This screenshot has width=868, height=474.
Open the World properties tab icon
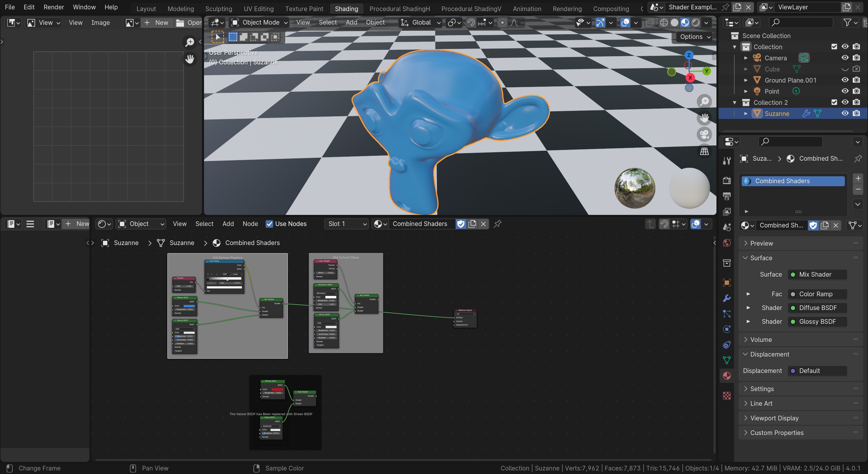pyautogui.click(x=727, y=243)
